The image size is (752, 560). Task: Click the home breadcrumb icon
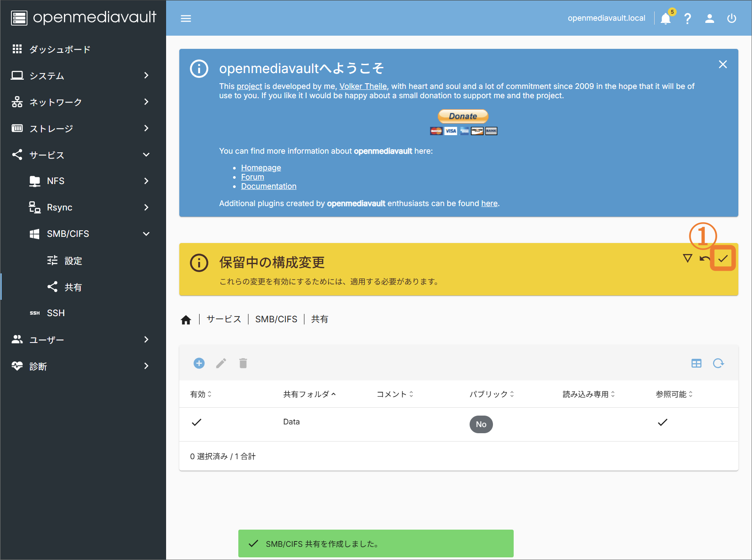pos(186,320)
